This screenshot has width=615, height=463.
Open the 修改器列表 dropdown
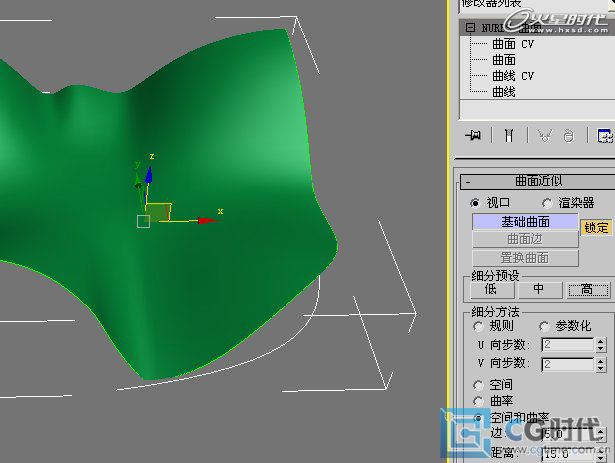(530, 5)
